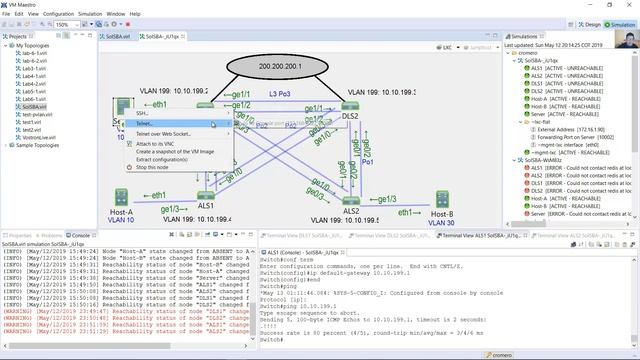This screenshot has width=640, height=360.
Task: Open the Configuration menu
Action: 58,14
